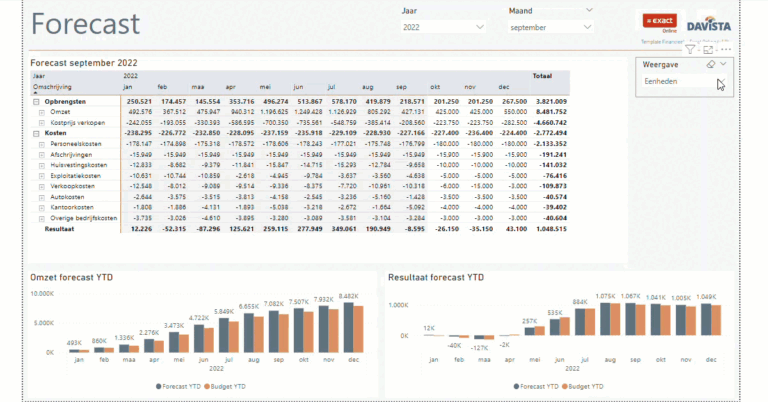Click Resultaat total value 1.048.515

[552, 229]
